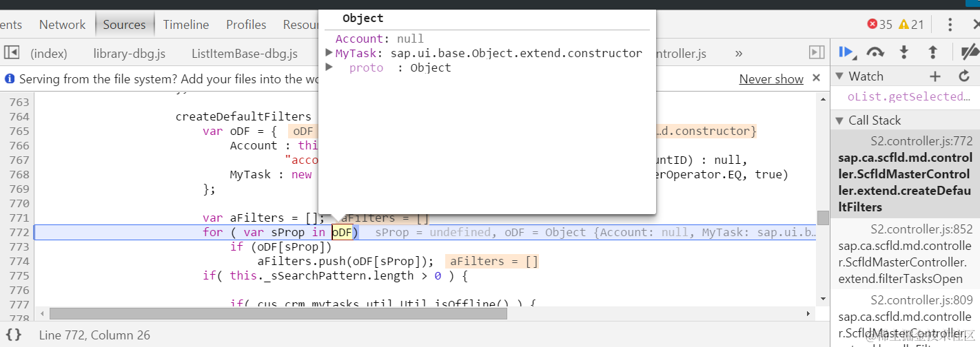Viewport: 980px width, 347px height.
Task: Select filterTasksOpen call stack frame
Action: [905, 254]
